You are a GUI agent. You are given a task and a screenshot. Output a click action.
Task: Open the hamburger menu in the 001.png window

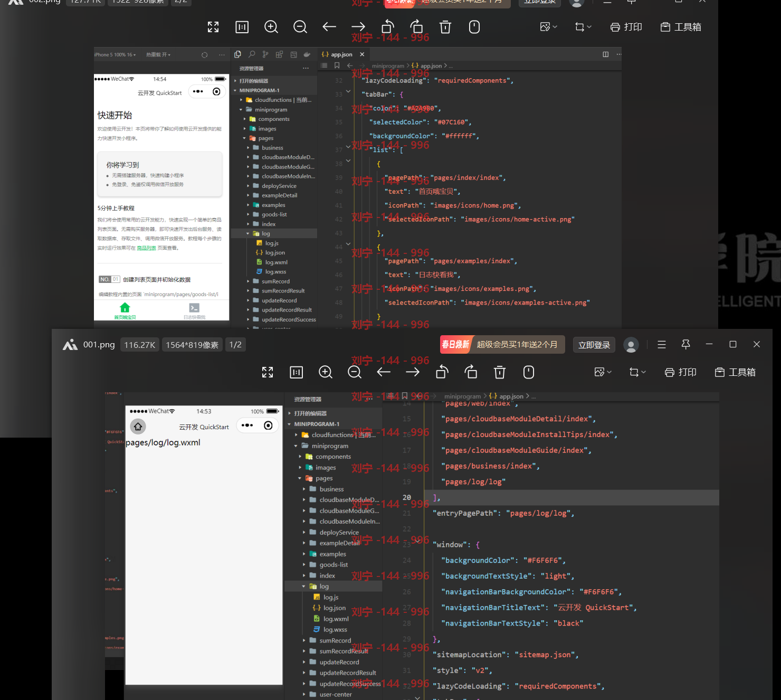point(662,345)
